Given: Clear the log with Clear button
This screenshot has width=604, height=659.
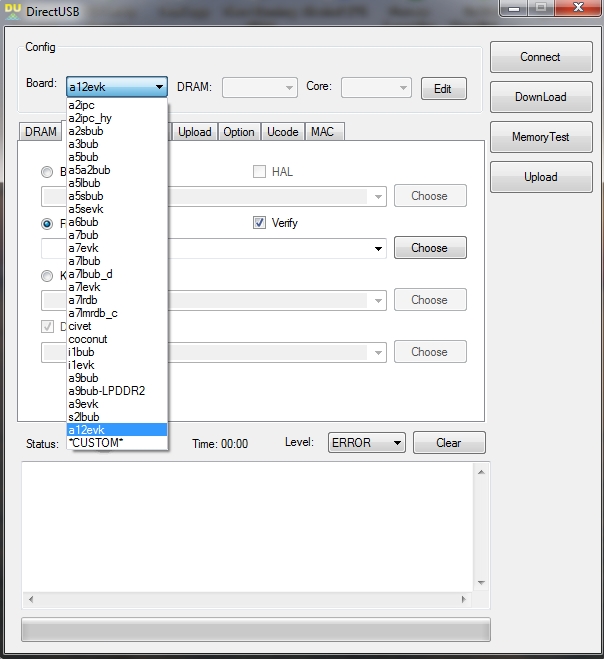Looking at the screenshot, I should pos(449,443).
